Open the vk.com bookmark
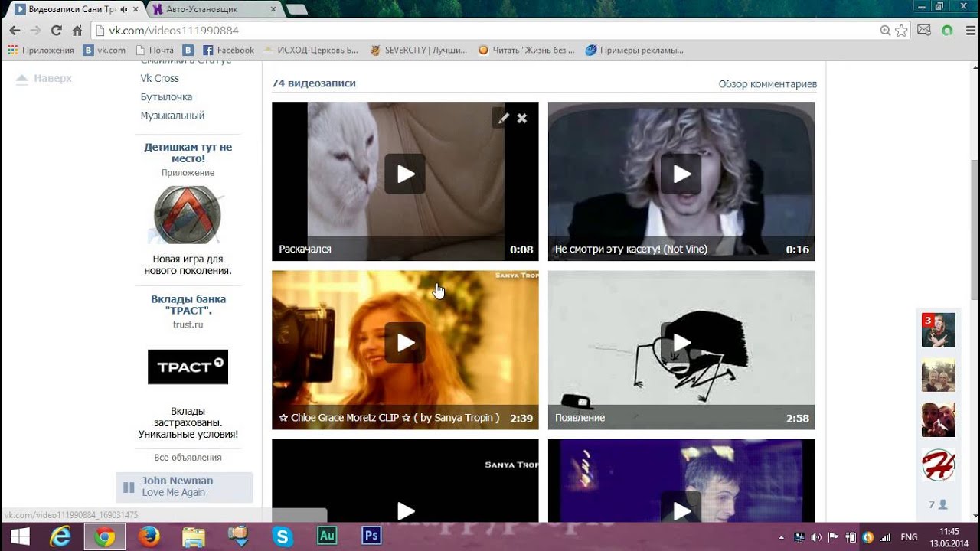 [x=105, y=51]
